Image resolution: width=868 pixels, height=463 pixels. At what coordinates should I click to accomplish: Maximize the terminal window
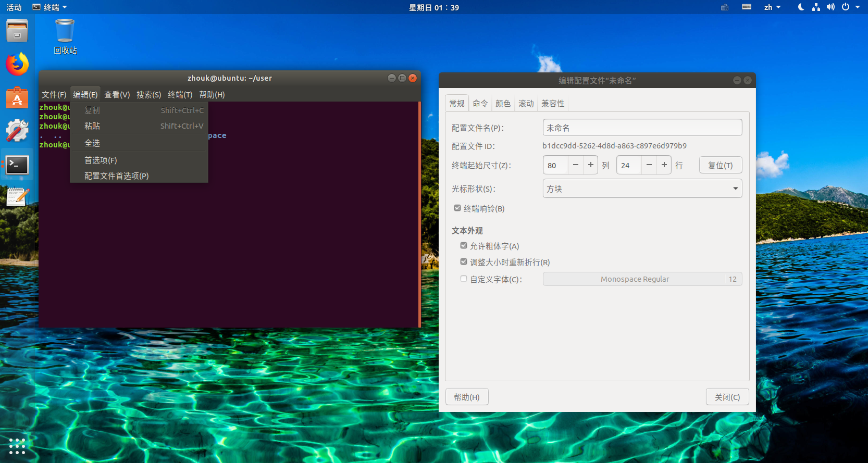(402, 78)
